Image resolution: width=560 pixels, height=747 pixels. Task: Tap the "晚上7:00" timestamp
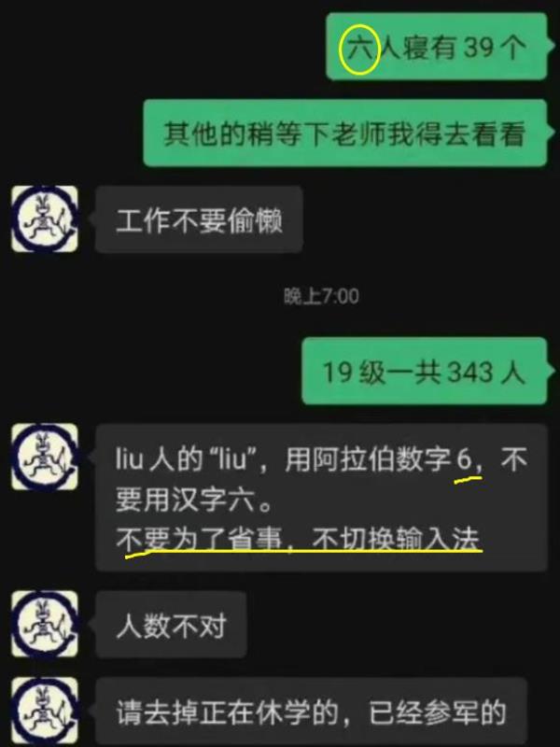321,296
